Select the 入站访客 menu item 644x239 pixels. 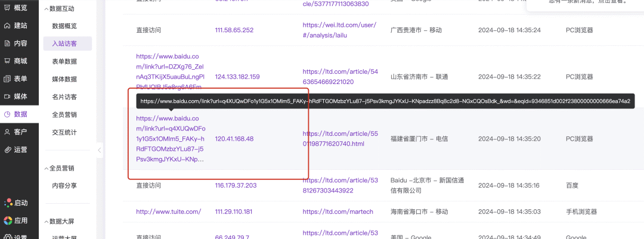(x=67, y=44)
